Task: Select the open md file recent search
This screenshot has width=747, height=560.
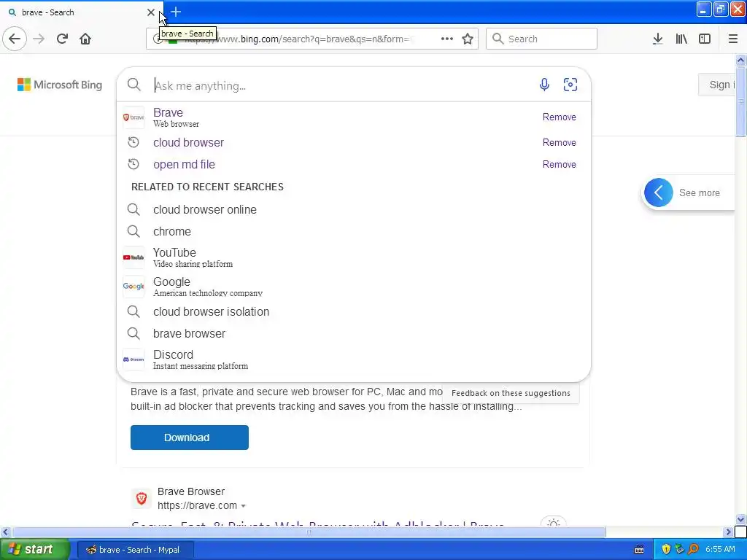Action: pyautogui.click(x=354, y=164)
